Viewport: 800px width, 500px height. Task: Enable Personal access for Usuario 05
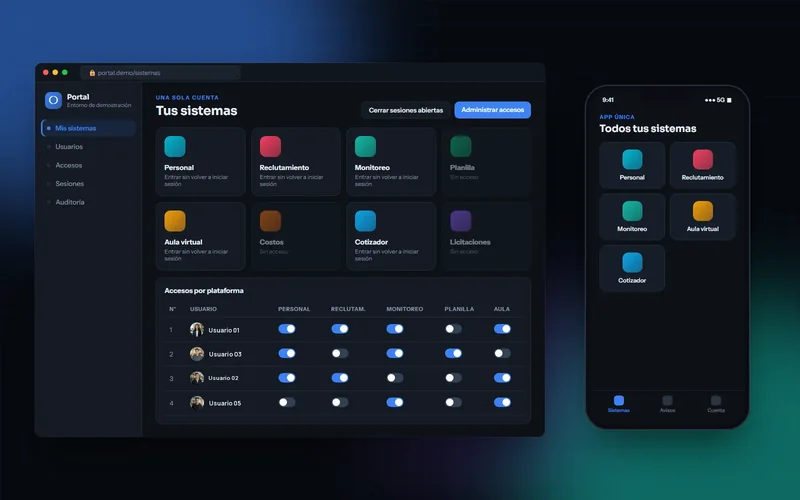click(x=287, y=403)
